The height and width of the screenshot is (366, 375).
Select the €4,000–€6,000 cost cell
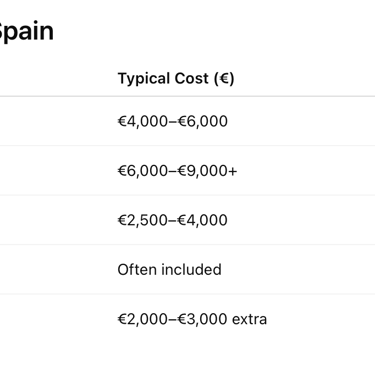click(173, 121)
